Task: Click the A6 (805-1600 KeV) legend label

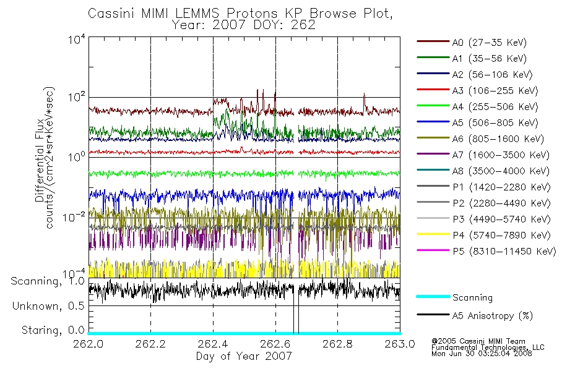Action: pyautogui.click(x=498, y=139)
